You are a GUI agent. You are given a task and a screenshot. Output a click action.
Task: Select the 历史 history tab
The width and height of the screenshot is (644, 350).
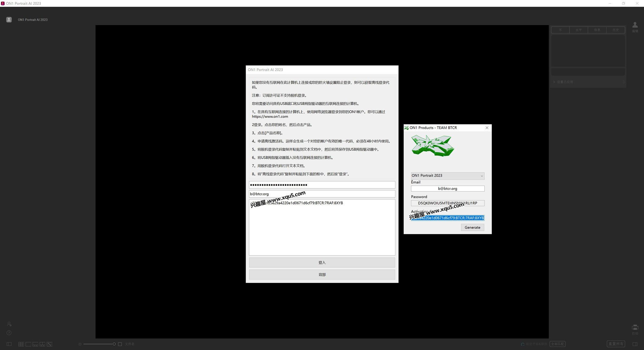(616, 30)
